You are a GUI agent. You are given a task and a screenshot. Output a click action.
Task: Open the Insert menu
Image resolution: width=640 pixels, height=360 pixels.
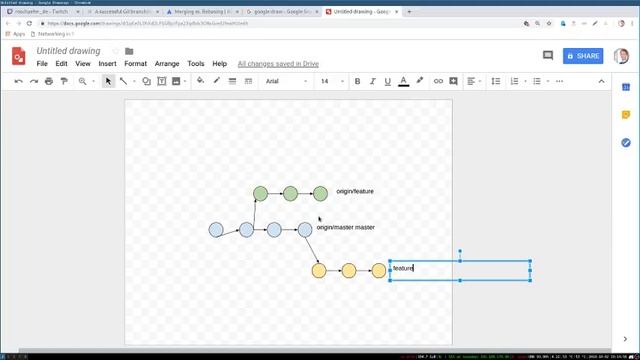pos(107,64)
